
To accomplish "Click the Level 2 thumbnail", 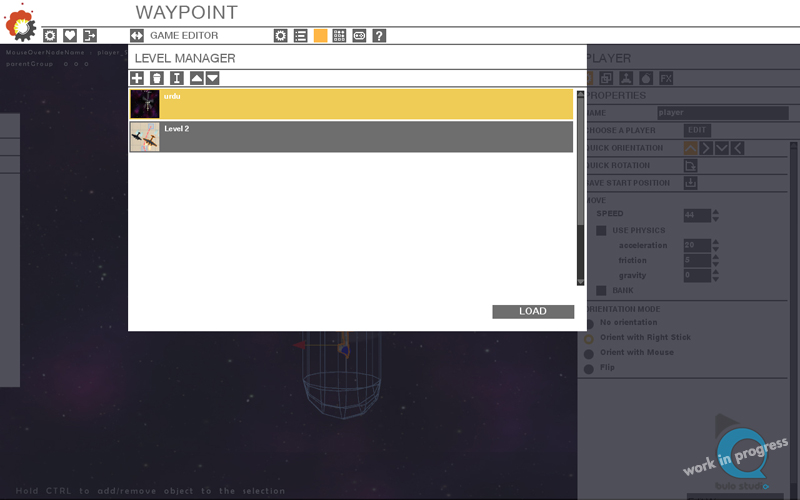I will click(145, 137).
